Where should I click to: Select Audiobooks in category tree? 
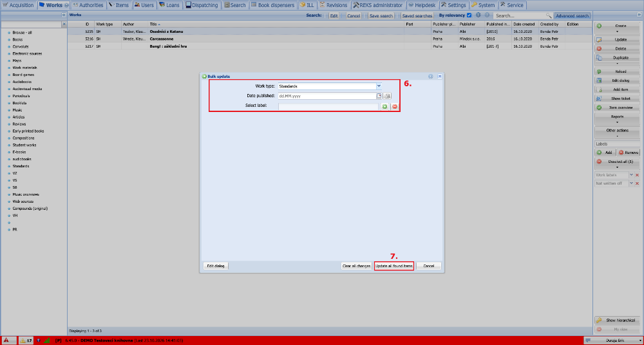pos(22,82)
